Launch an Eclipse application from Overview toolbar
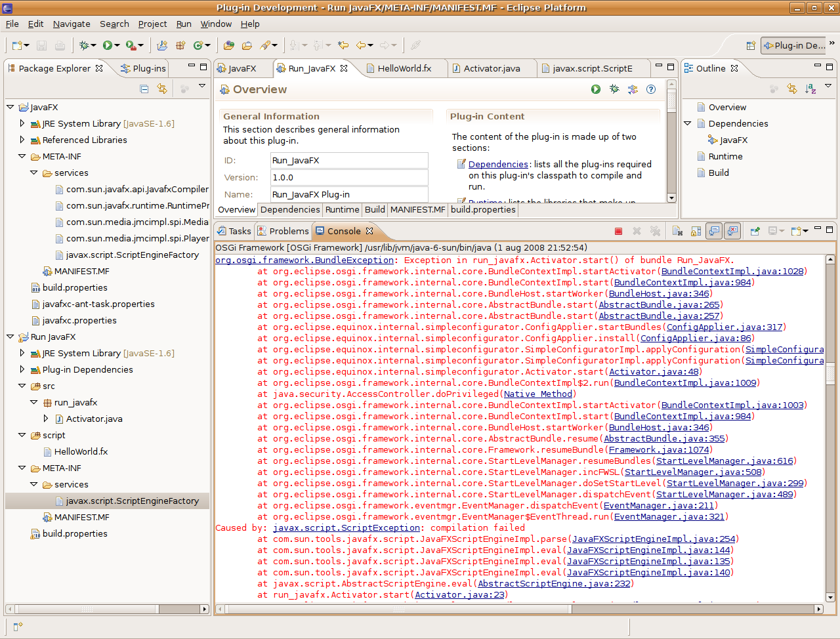Image resolution: width=840 pixels, height=639 pixels. click(x=595, y=89)
